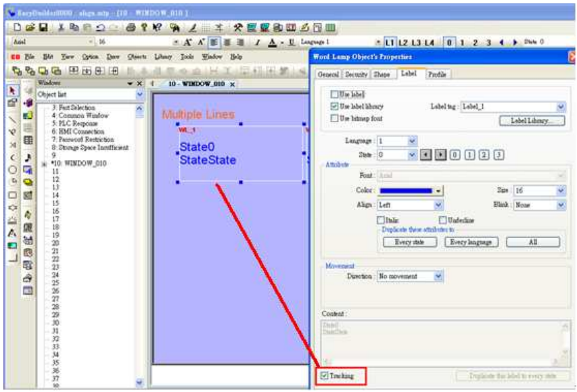The image size is (577, 392).
Task: Select the arrow pointer tool in the left palette
Action: (x=12, y=91)
